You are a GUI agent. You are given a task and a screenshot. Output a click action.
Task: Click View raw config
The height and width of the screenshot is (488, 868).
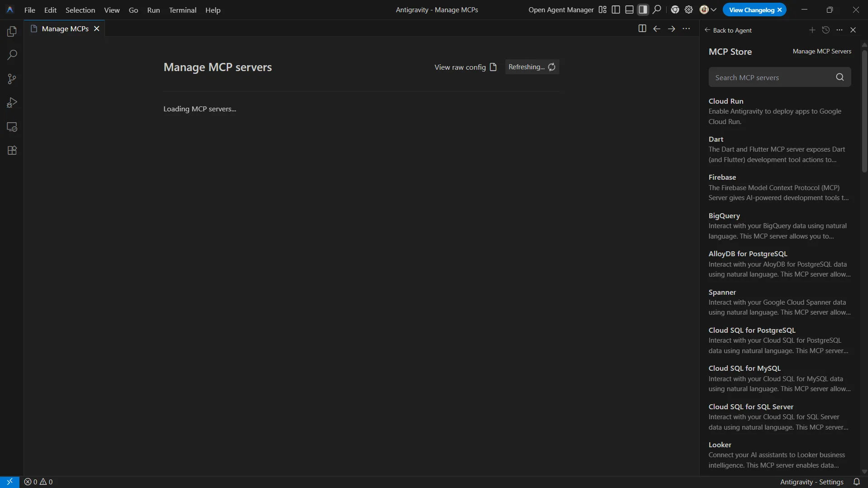[x=465, y=67]
